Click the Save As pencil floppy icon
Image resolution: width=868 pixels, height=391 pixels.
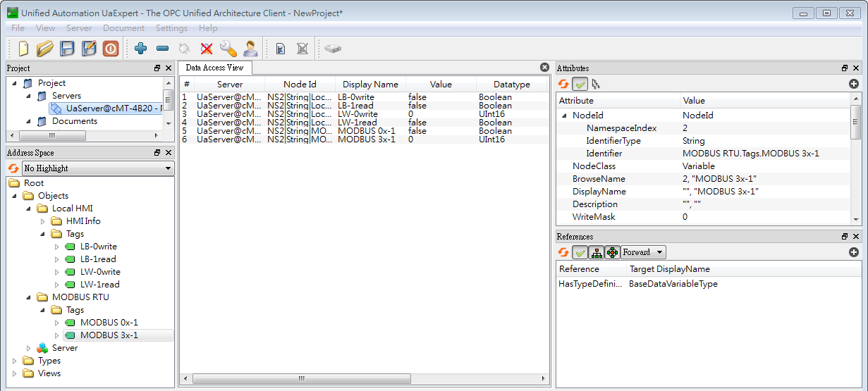pyautogui.click(x=89, y=49)
